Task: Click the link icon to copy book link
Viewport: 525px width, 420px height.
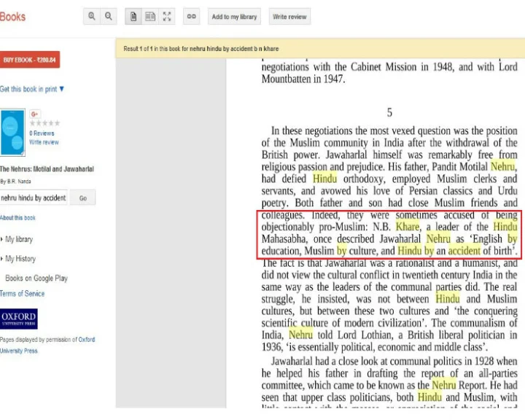Action: [x=192, y=17]
